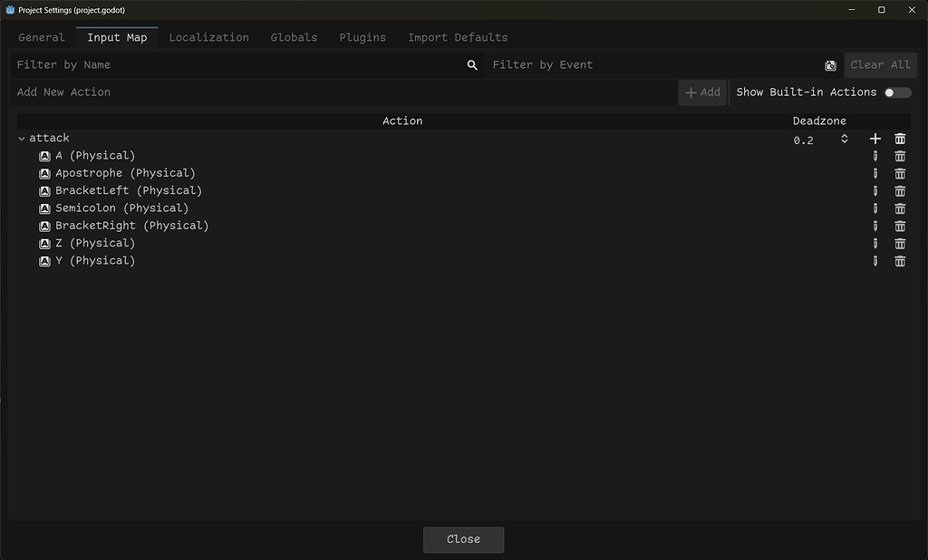Edit the Z (Physical) event binding
928x560 pixels.
[875, 243]
